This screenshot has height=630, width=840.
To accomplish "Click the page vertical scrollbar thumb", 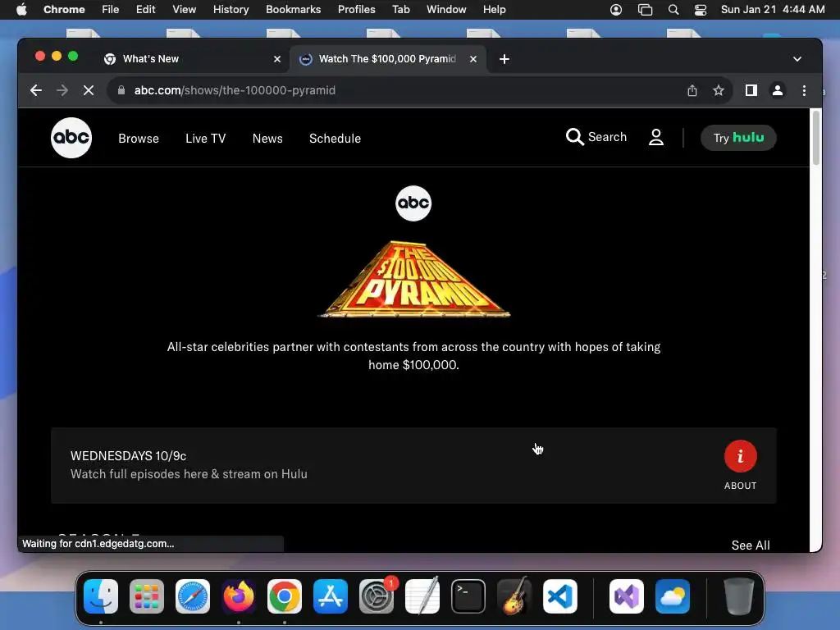I will click(x=816, y=138).
